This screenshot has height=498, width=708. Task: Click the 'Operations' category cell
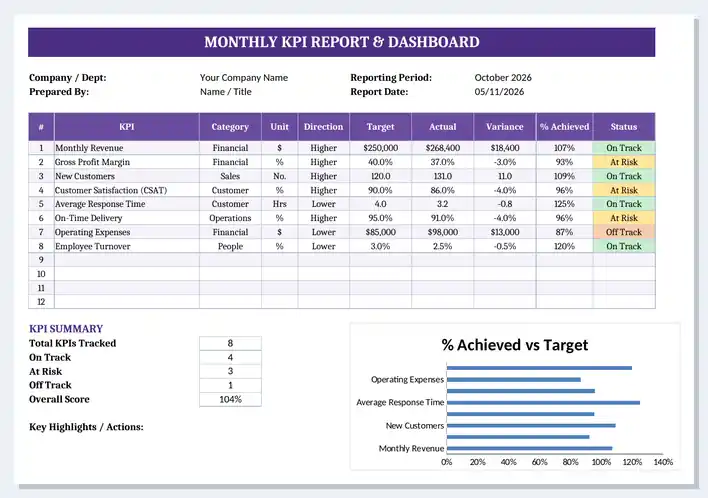230,218
